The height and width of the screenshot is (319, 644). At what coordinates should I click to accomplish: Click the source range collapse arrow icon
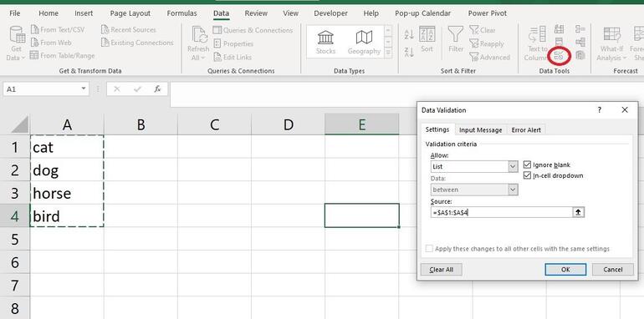(578, 212)
